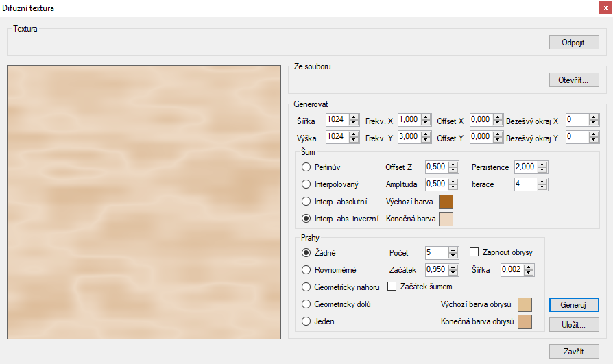Click the Offset X input field
This screenshot has width=613, height=364.
coord(479,120)
